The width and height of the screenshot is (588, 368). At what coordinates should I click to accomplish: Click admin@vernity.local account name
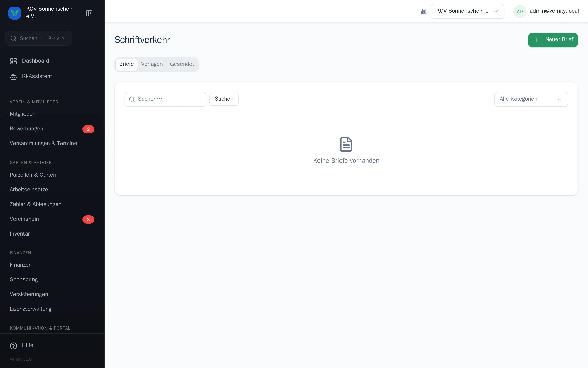(554, 11)
